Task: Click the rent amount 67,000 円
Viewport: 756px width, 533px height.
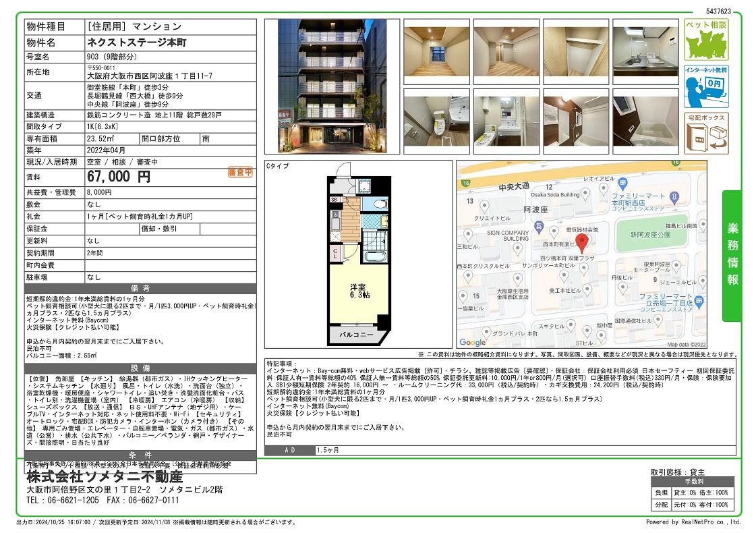Action: coord(119,177)
